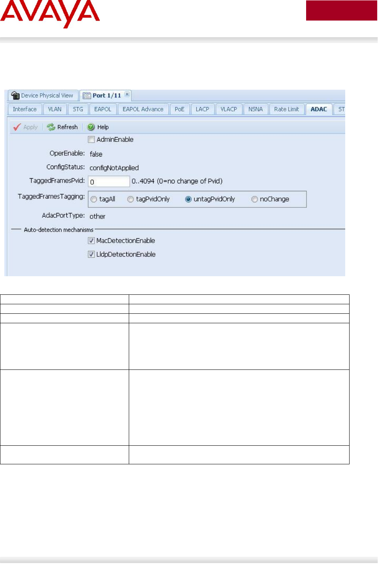Select the untagPvidOnly radio option
The image size is (378, 588).
[188, 199]
